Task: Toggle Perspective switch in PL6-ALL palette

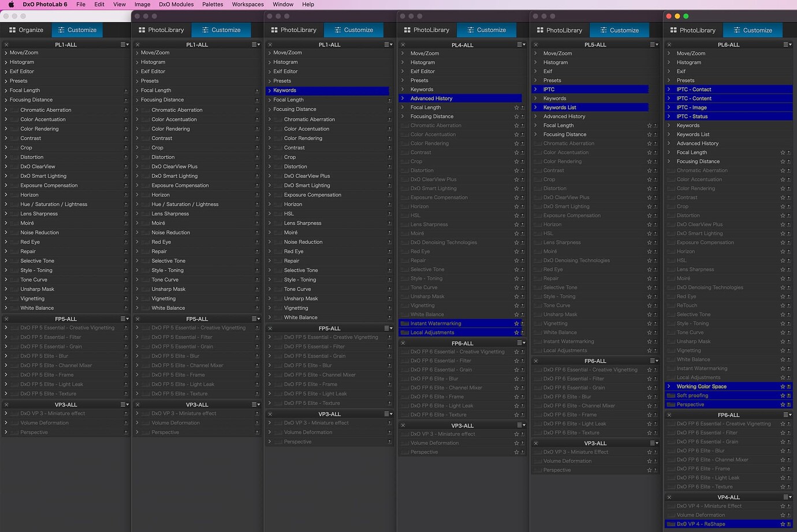Action: click(671, 405)
